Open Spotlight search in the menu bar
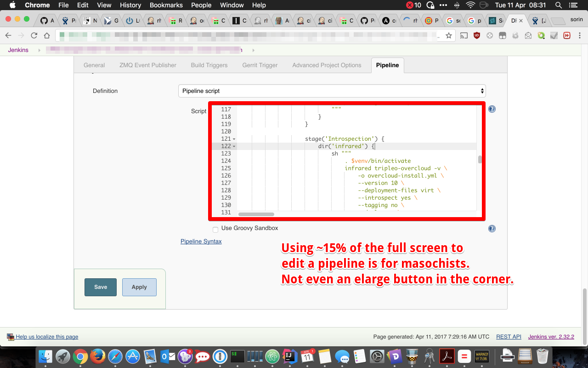588x368 pixels. click(x=559, y=5)
